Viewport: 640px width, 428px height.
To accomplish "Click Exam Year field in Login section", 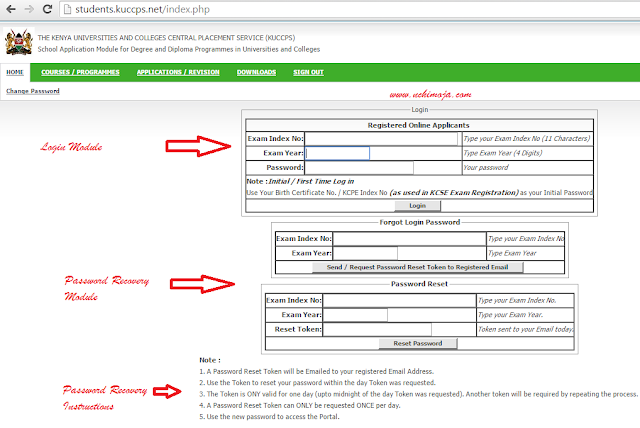I will [x=338, y=153].
